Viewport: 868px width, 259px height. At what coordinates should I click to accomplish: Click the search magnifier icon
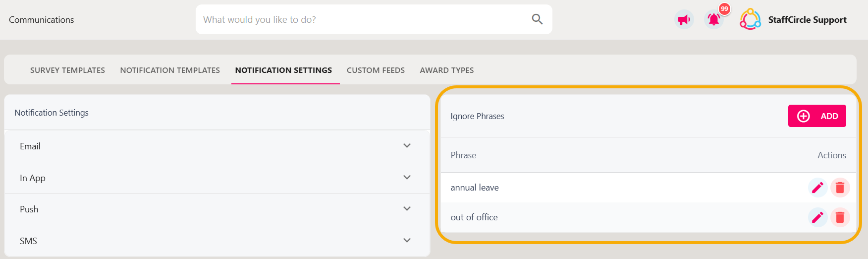(537, 19)
